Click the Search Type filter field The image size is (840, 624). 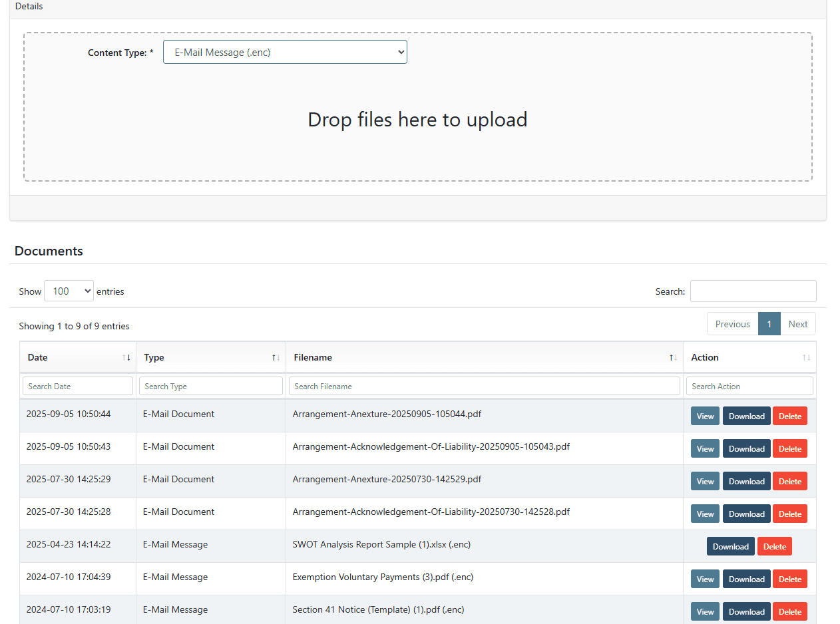click(x=211, y=386)
